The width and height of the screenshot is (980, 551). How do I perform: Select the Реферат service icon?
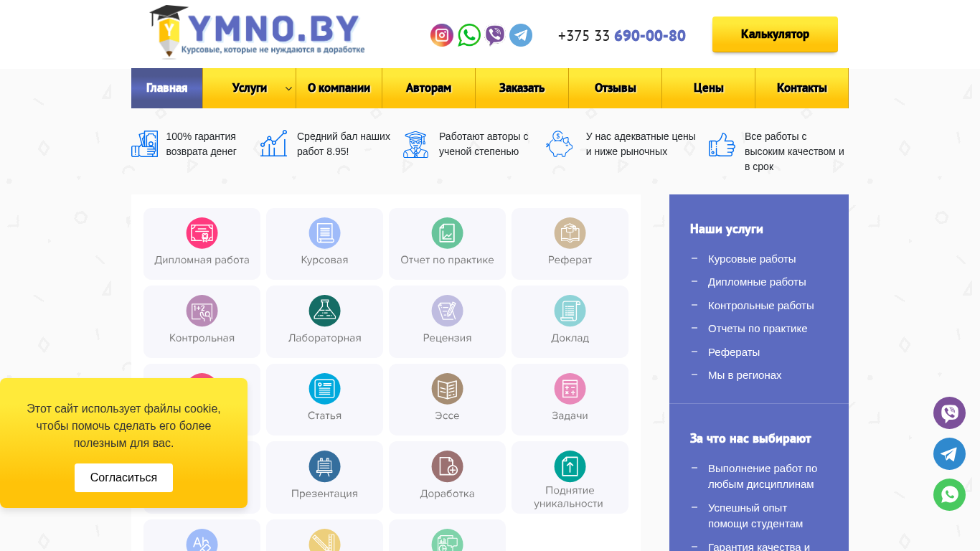click(570, 233)
